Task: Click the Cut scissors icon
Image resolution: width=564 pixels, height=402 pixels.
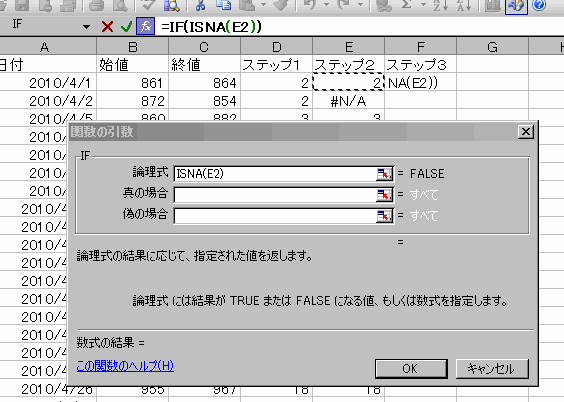Action: tap(200, 5)
